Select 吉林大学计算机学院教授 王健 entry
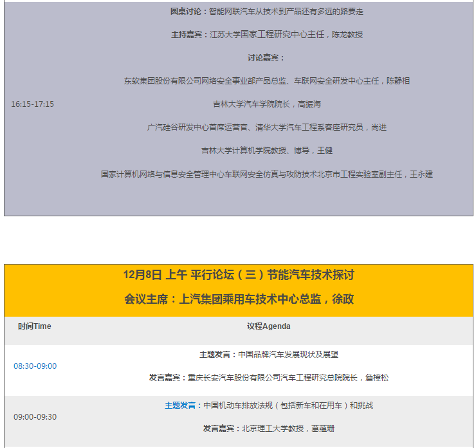The image size is (476, 448). [x=266, y=151]
